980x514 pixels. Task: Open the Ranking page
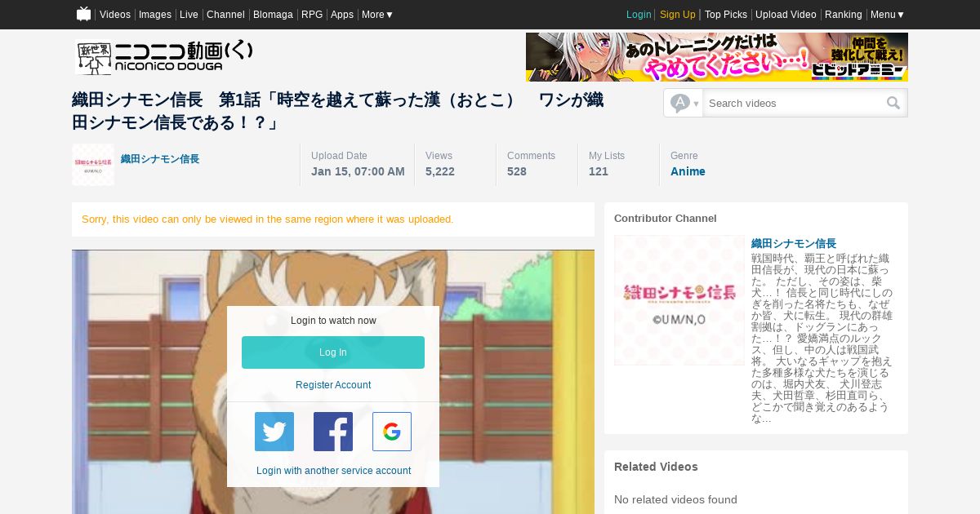(x=844, y=15)
